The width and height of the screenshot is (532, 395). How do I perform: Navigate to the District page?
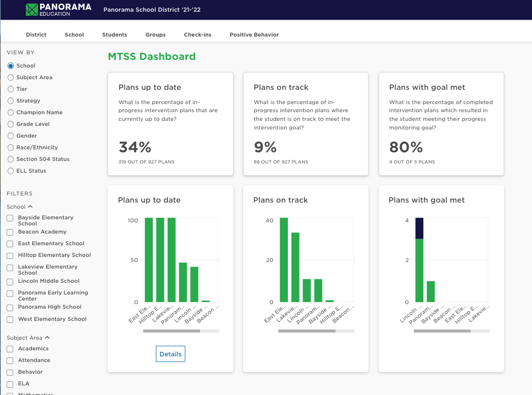click(36, 35)
